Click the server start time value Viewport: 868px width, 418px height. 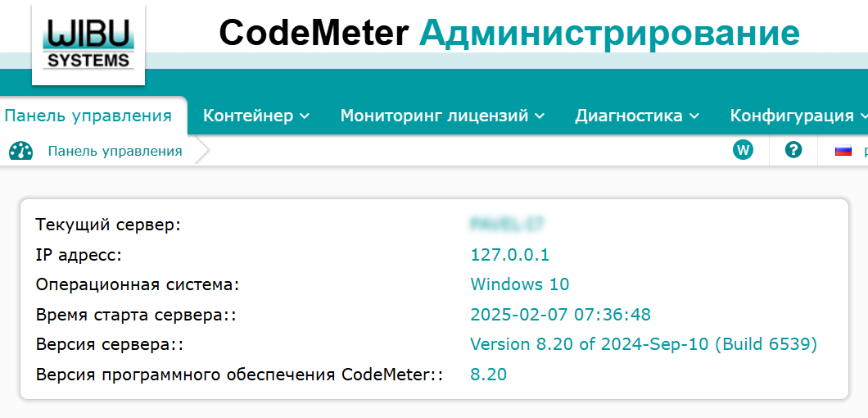coord(560,315)
